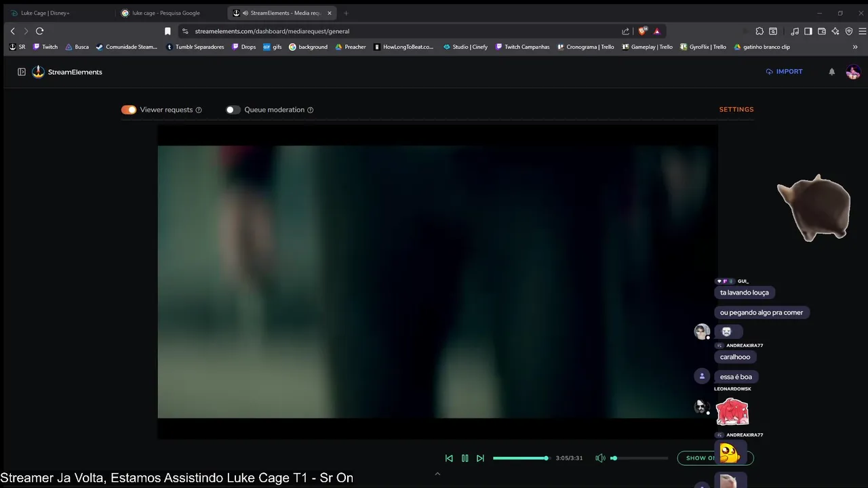The height and width of the screenshot is (488, 868).
Task: Pause the current media request
Action: coord(465,458)
